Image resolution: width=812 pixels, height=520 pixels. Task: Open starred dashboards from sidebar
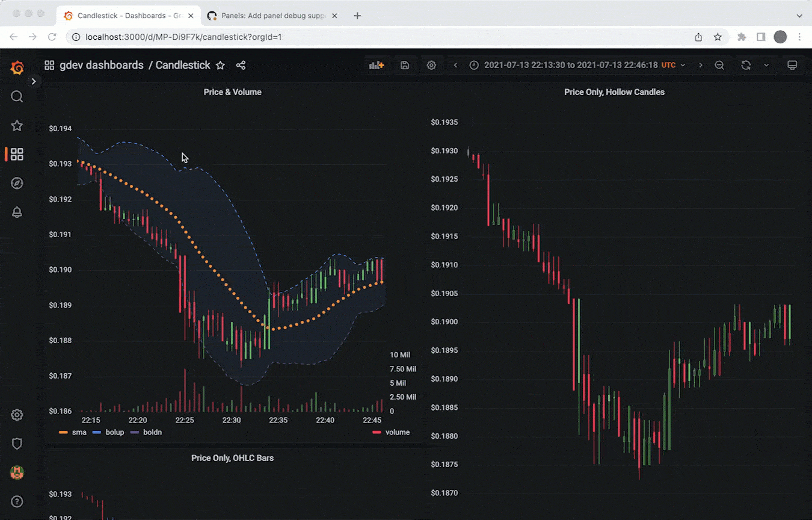17,125
